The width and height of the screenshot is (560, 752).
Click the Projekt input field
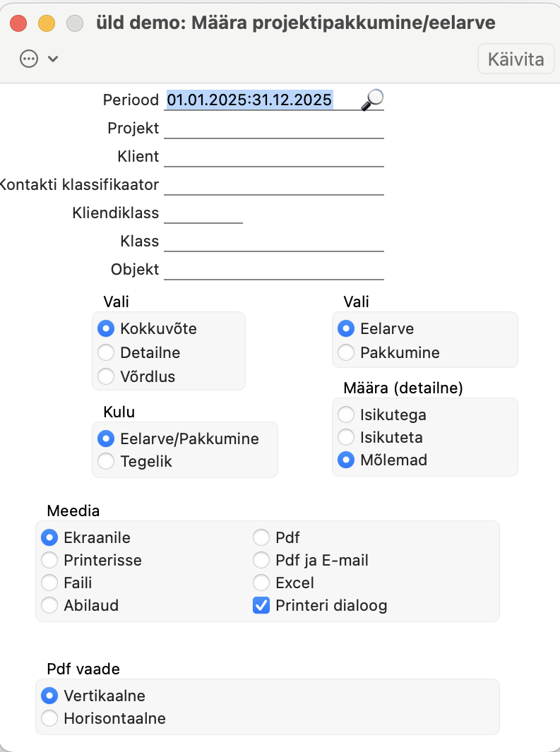point(273,129)
